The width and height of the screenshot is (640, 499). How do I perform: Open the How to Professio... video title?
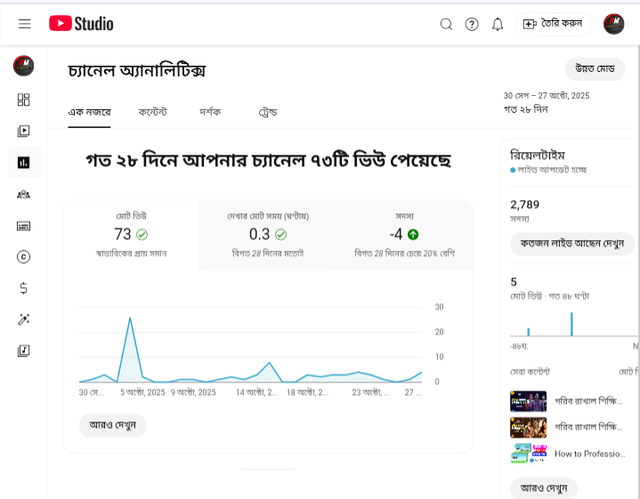pyautogui.click(x=589, y=454)
